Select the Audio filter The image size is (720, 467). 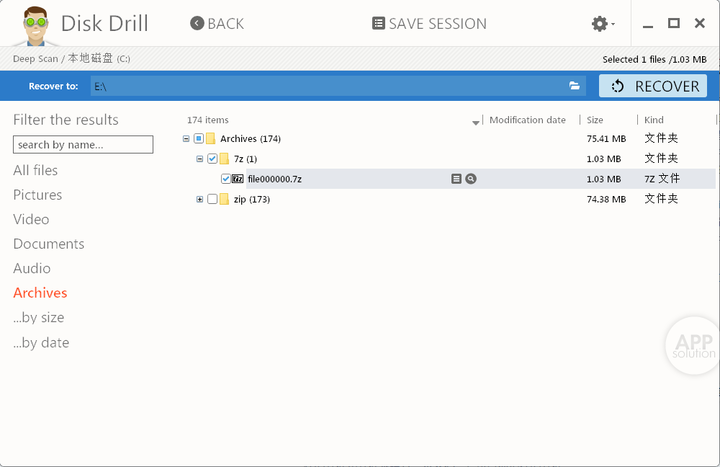[x=32, y=268]
